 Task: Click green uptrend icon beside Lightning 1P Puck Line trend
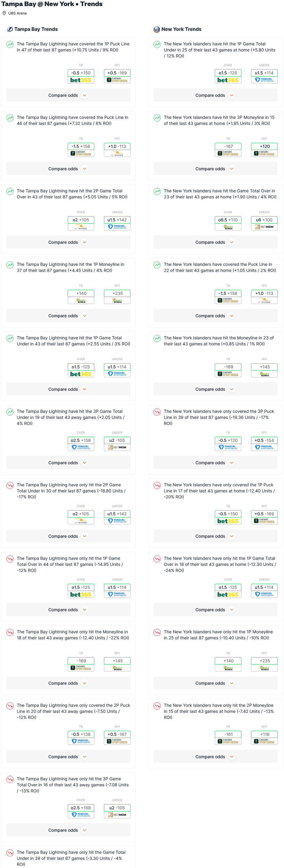pyautogui.click(x=10, y=44)
